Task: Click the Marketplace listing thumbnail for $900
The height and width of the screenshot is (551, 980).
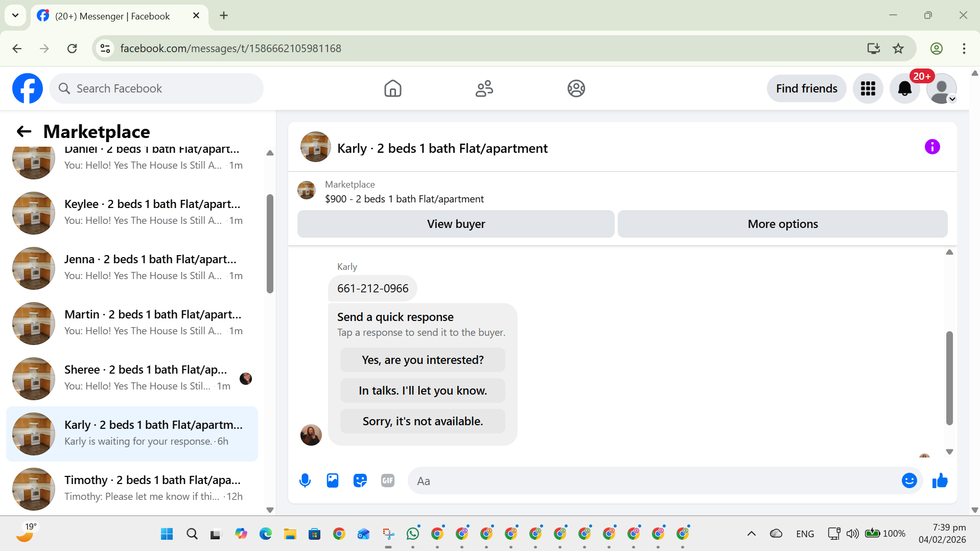Action: point(307,190)
